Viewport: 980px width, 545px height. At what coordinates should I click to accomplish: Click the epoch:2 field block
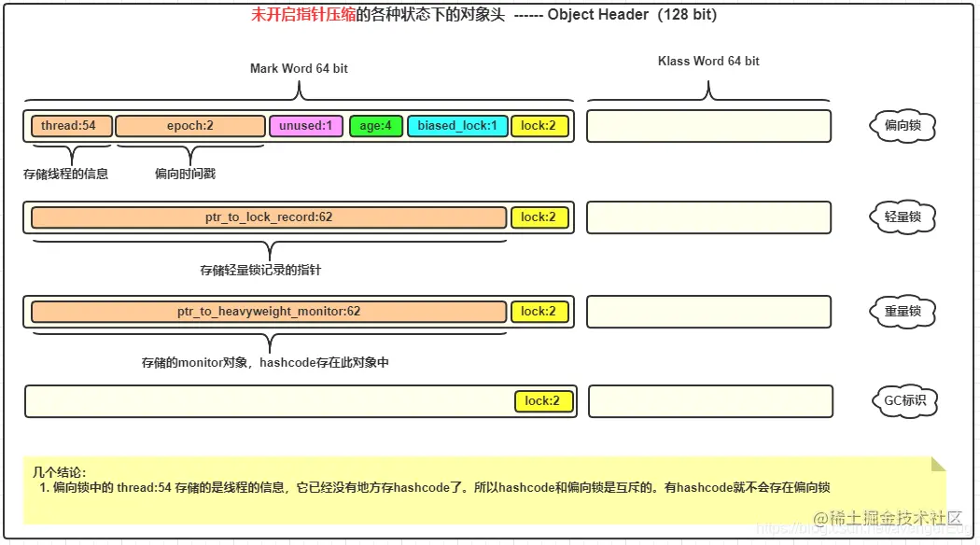190,126
